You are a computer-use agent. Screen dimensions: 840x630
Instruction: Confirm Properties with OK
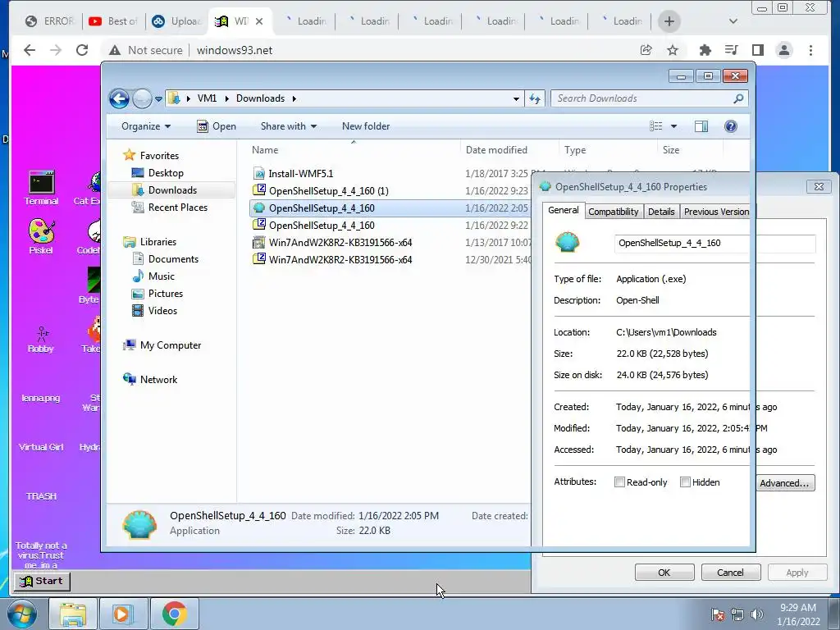664,573
